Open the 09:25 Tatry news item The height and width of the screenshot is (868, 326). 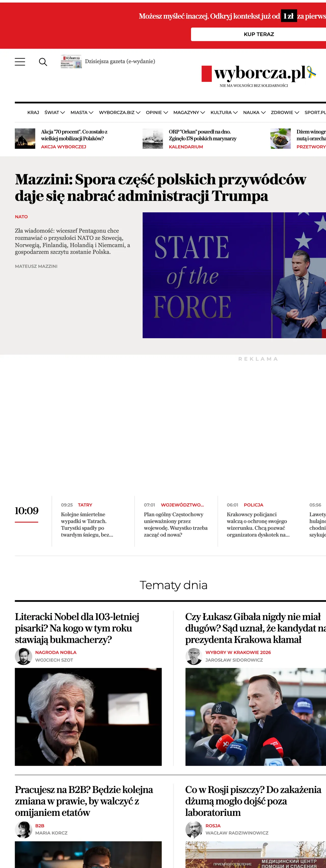(x=87, y=525)
